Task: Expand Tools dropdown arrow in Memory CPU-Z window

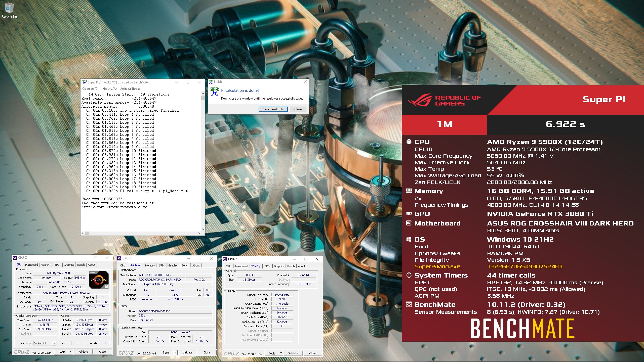Action: pyautogui.click(x=281, y=353)
